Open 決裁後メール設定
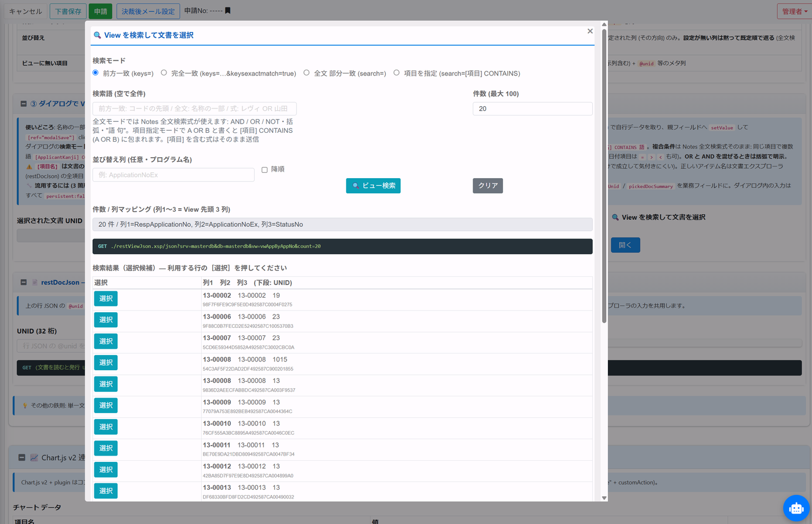 148,11
